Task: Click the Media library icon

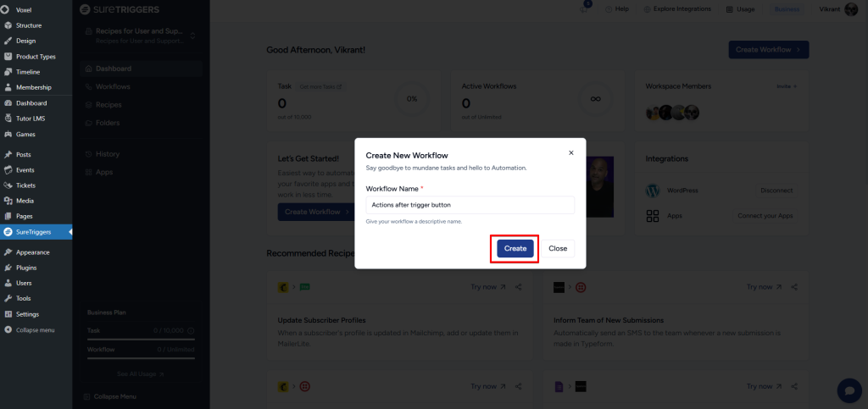Action: [x=8, y=201]
